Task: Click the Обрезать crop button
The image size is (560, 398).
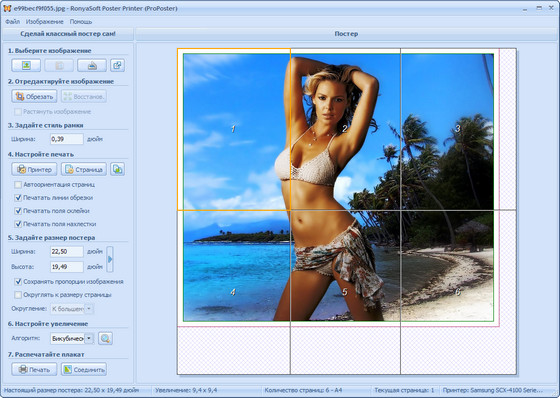Action: click(34, 96)
